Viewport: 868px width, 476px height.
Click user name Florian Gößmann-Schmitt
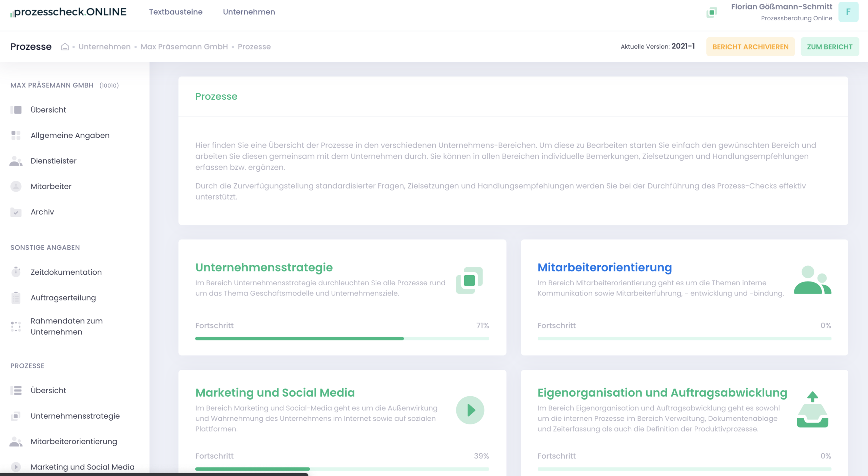click(782, 7)
